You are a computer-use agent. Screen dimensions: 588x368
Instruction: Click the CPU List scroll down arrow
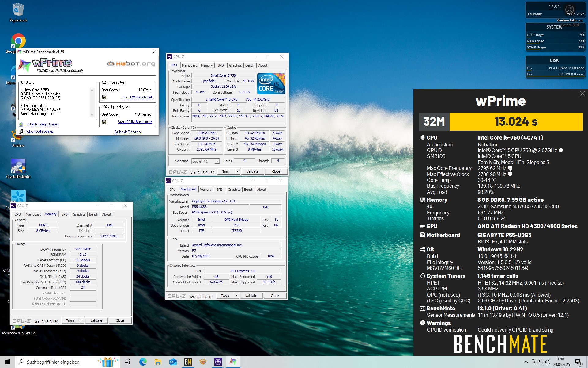92,115
